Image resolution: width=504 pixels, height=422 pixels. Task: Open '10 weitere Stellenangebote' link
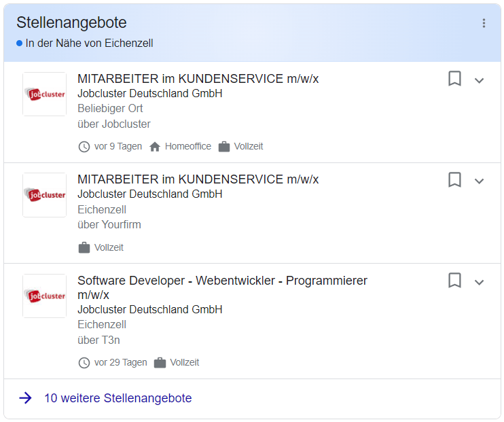[118, 398]
